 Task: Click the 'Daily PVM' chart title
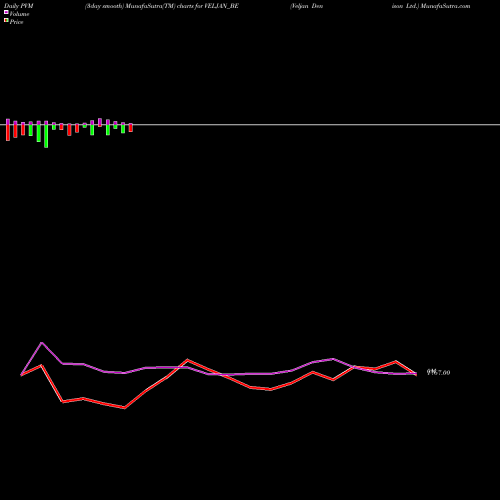click(x=19, y=6)
